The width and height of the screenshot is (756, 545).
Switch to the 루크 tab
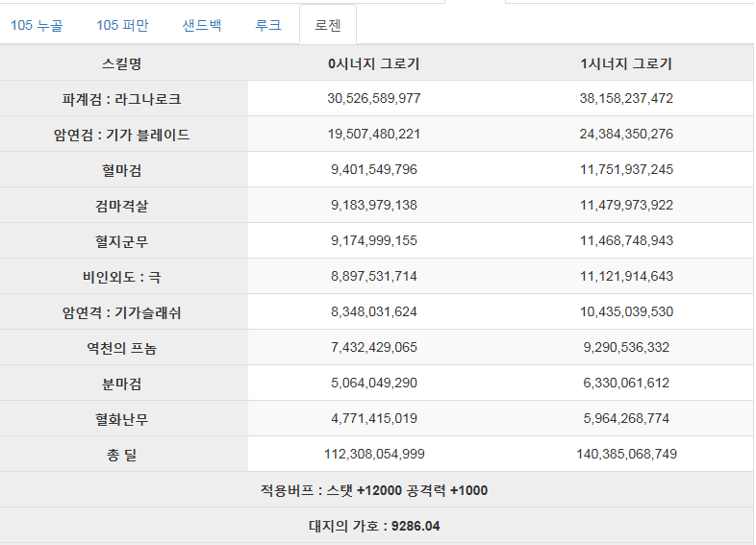click(x=268, y=25)
